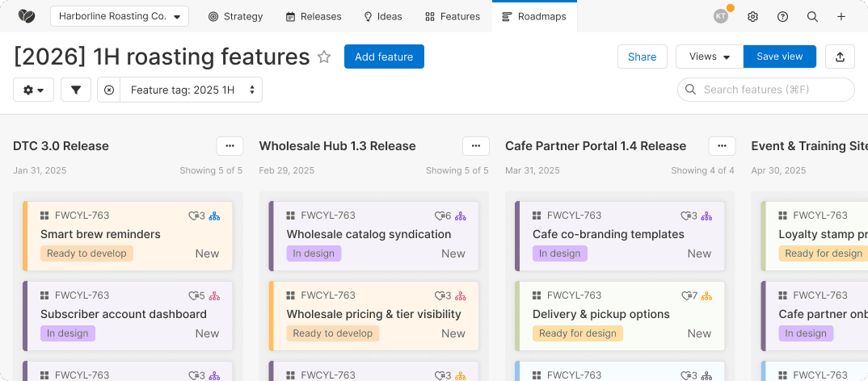Open Harborline Roasting Co. workspace dropdown
Viewport: 868px width, 381px height.
tap(119, 16)
